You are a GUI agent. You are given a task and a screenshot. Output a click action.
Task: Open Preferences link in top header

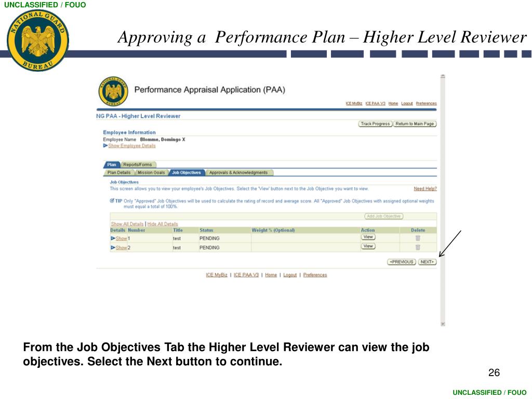point(426,103)
